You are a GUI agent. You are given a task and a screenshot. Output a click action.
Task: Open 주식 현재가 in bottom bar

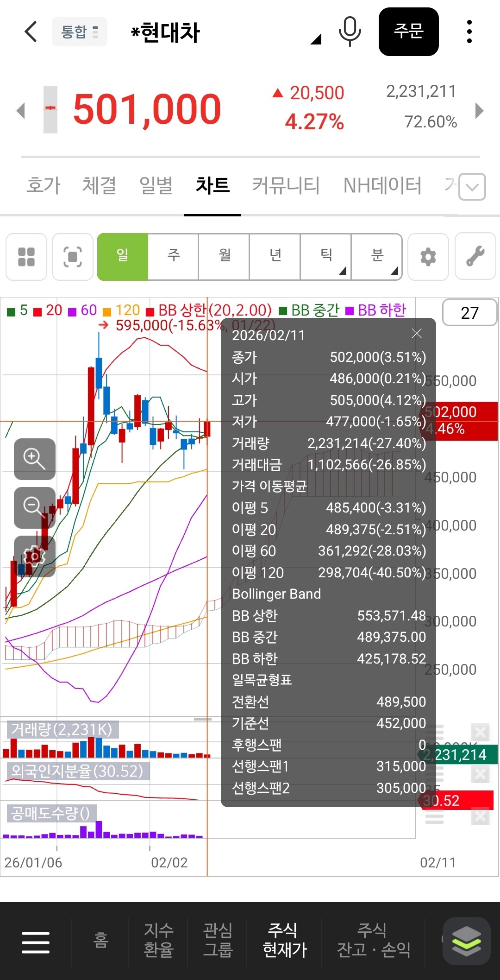pyautogui.click(x=284, y=941)
